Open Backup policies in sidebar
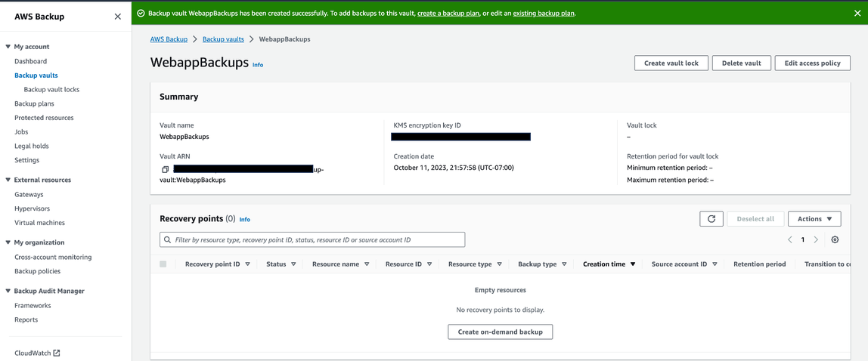The height and width of the screenshot is (361, 868). point(38,271)
